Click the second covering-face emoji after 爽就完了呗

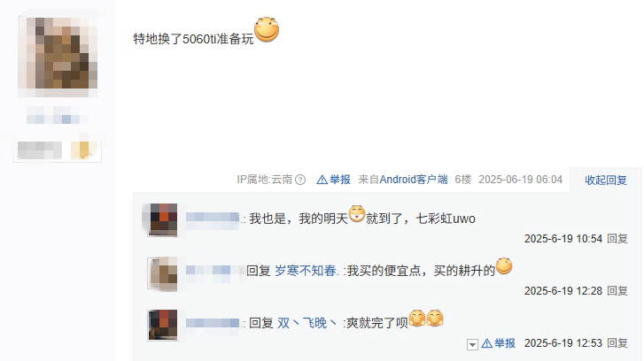click(435, 318)
